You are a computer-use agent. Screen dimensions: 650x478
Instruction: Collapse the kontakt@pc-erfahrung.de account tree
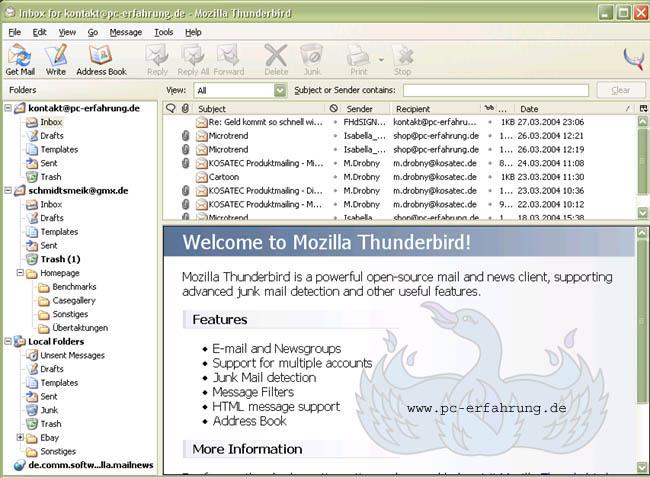(8, 108)
